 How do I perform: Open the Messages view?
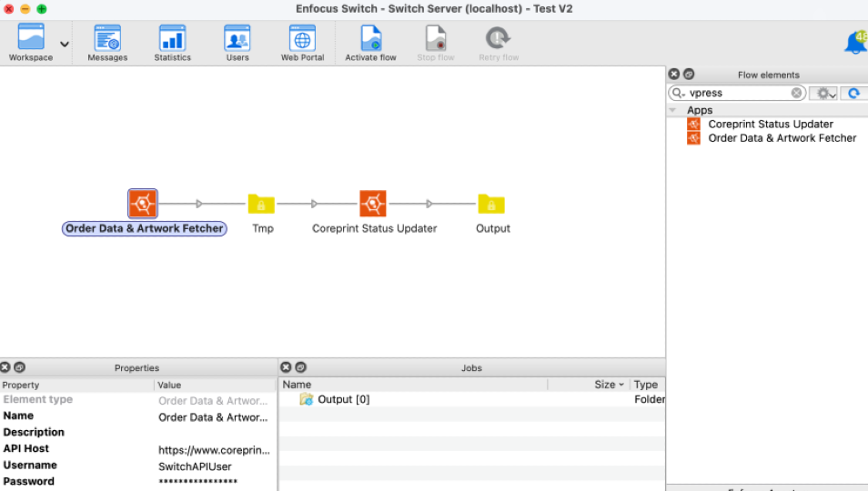point(107,43)
